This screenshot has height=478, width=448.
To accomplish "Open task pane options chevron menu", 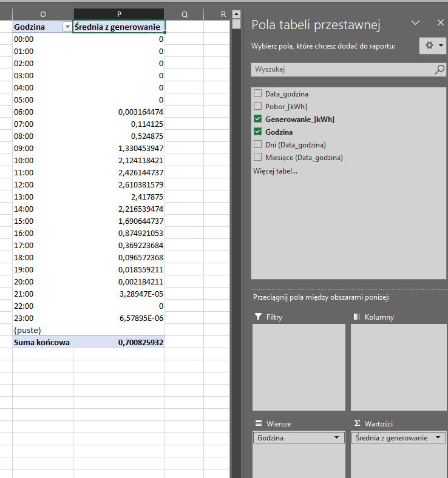I will coord(416,22).
